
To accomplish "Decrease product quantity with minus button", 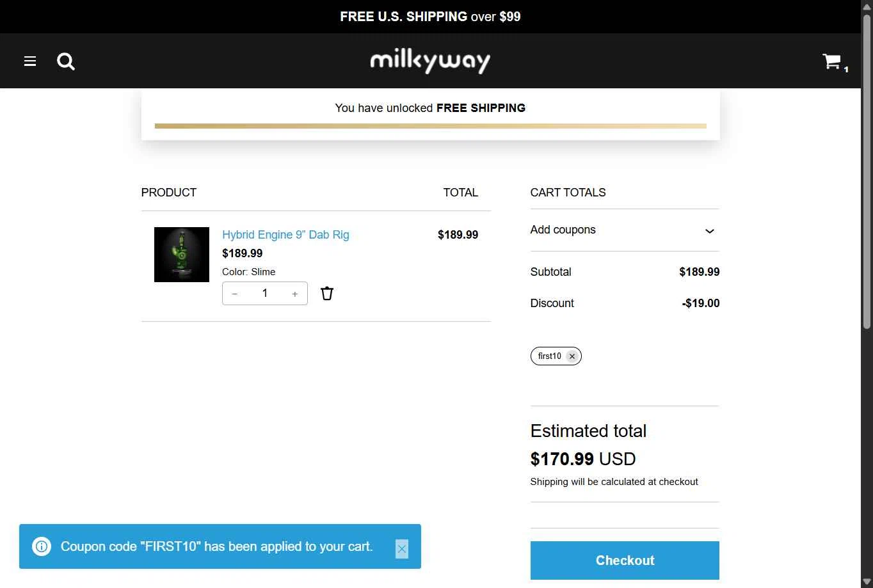I will pyautogui.click(x=235, y=294).
